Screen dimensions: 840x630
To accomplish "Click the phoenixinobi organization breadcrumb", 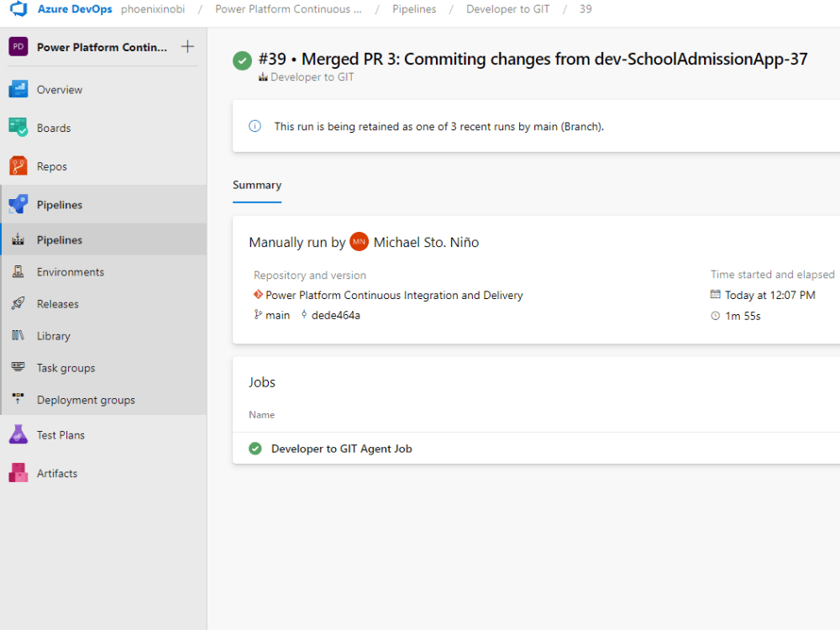I will (x=153, y=9).
